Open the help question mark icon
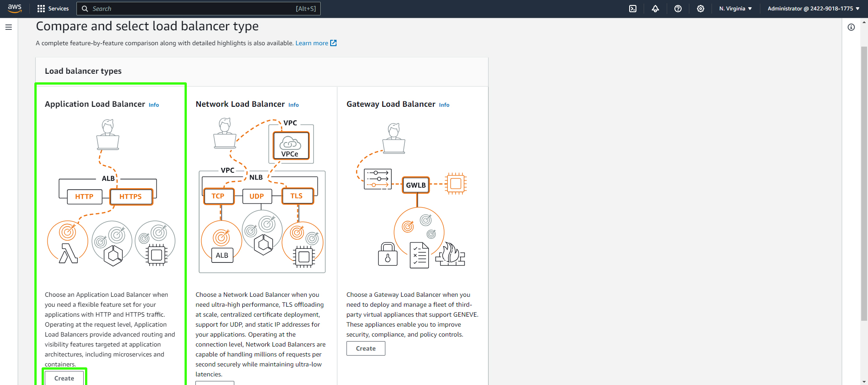The height and width of the screenshot is (385, 868). pyautogui.click(x=678, y=9)
